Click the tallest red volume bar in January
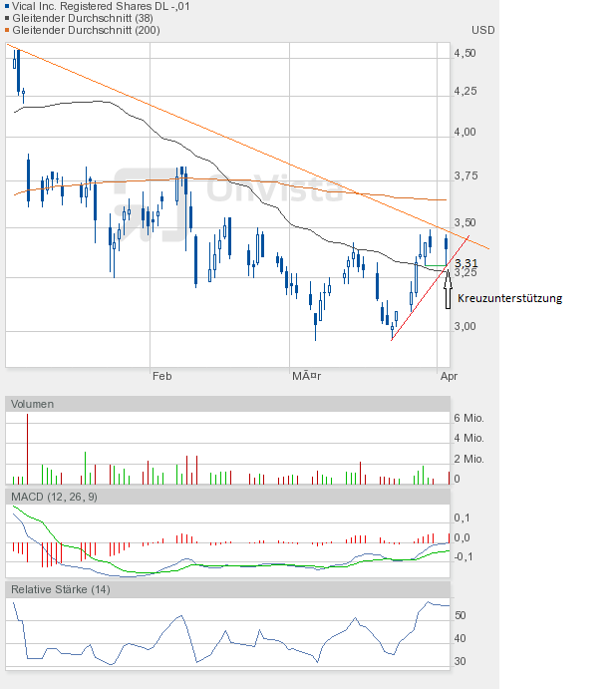616x689 pixels. [x=27, y=449]
